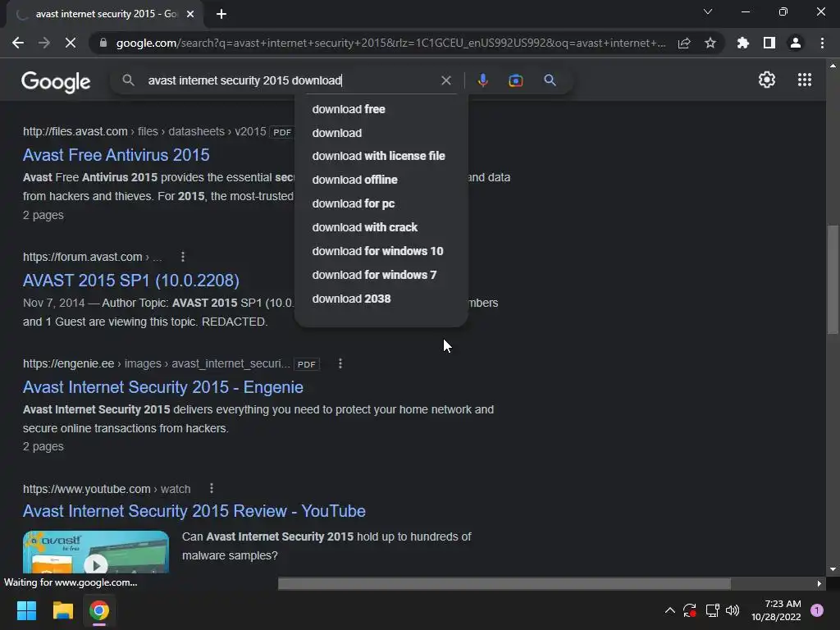Open 'AVAST 2015 SP1 (10.0.2208)' result
The width and height of the screenshot is (840, 630).
click(x=130, y=281)
